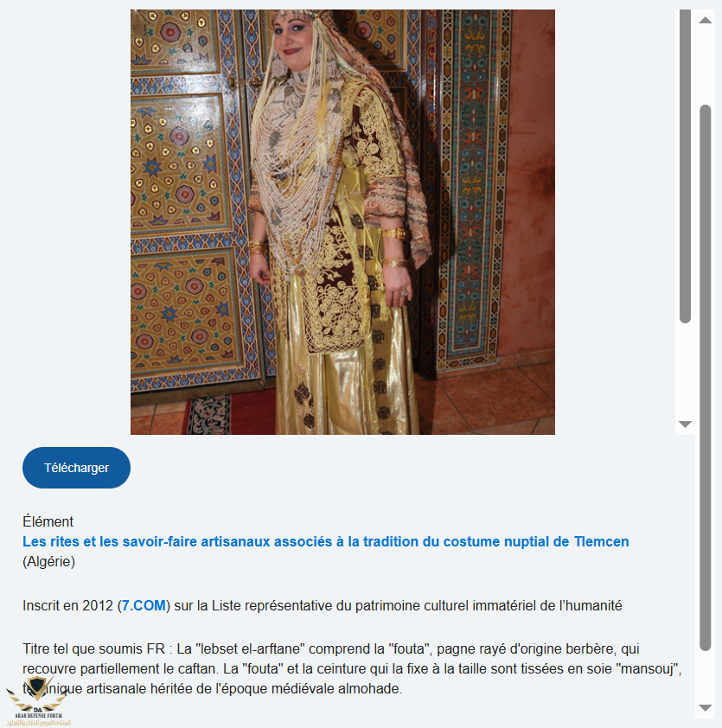Open the Tlemcen costume nuptial tradition link

tap(325, 542)
